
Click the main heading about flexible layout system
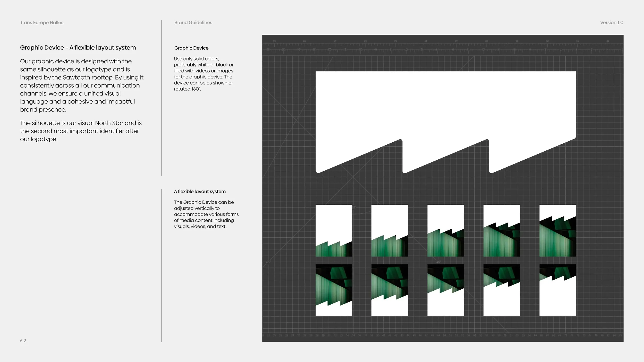click(78, 48)
